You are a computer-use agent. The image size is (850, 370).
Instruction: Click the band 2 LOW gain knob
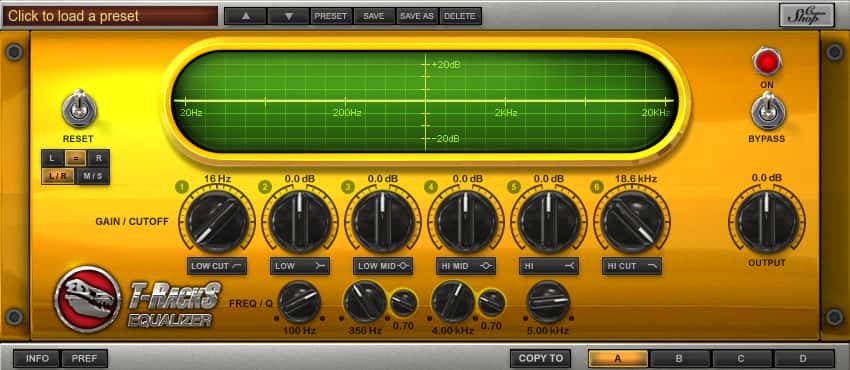pyautogui.click(x=300, y=221)
